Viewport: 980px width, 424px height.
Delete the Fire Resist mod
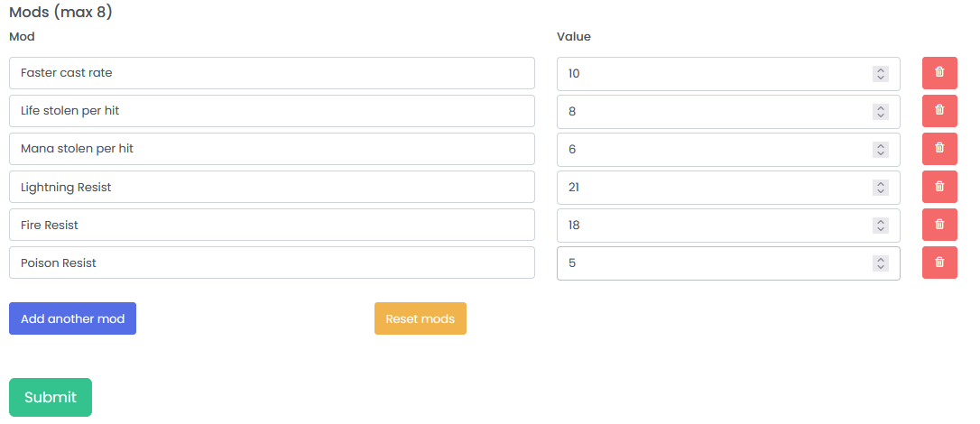pyautogui.click(x=939, y=225)
